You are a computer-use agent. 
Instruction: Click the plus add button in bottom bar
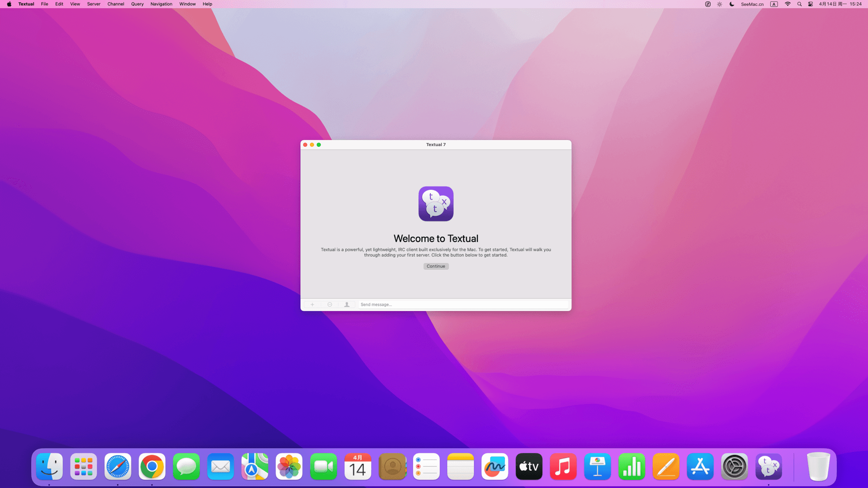point(312,305)
